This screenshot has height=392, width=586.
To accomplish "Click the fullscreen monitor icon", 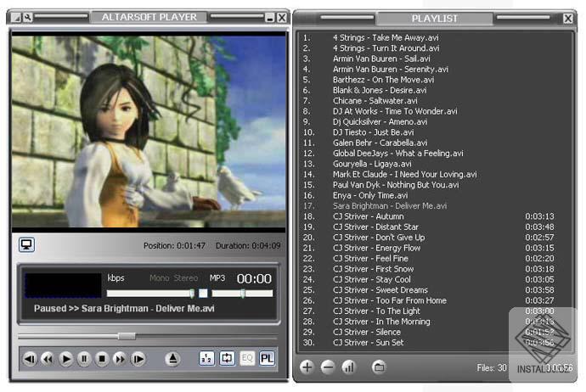I will coord(26,245).
